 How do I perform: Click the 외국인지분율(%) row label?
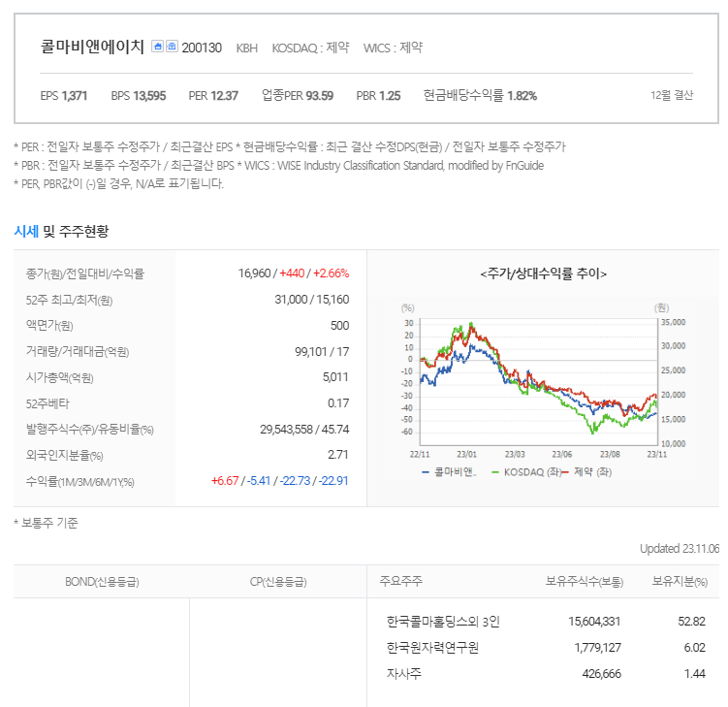(x=65, y=455)
